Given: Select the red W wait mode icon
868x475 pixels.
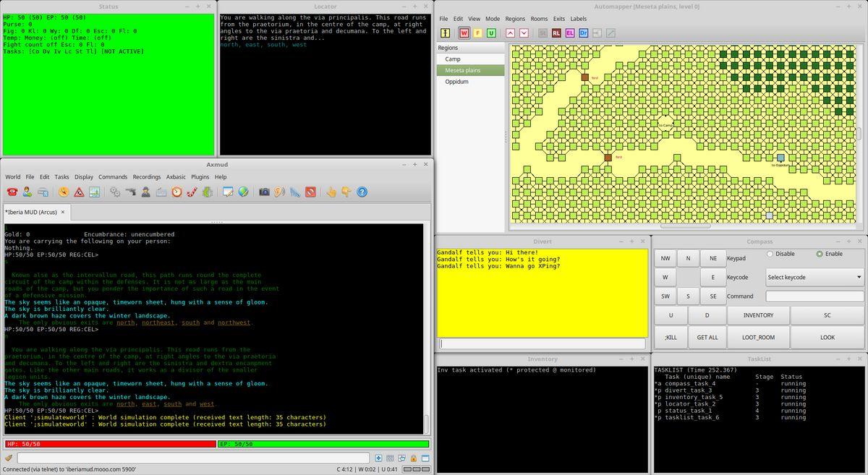Looking at the screenshot, I should point(464,33).
